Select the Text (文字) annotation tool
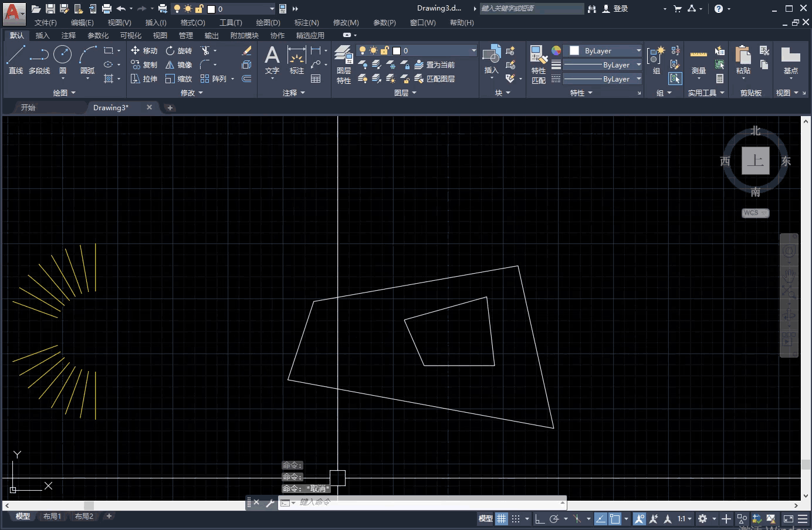The image size is (812, 530). [x=272, y=60]
